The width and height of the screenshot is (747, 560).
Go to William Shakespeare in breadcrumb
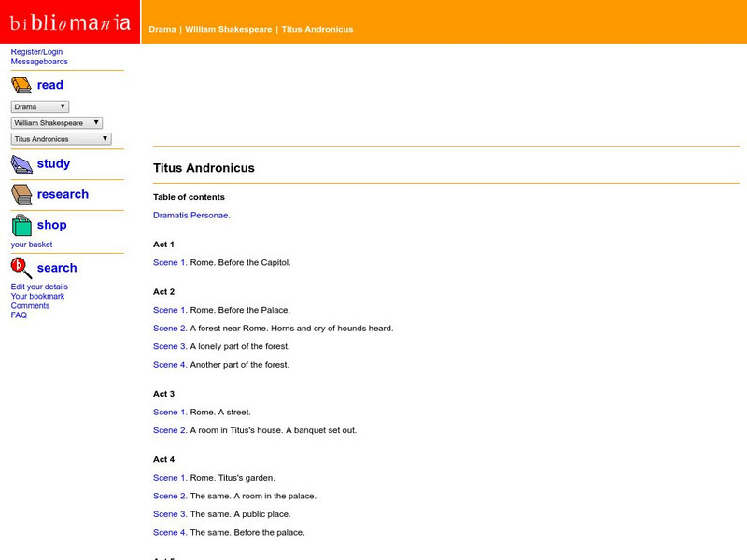tap(228, 29)
